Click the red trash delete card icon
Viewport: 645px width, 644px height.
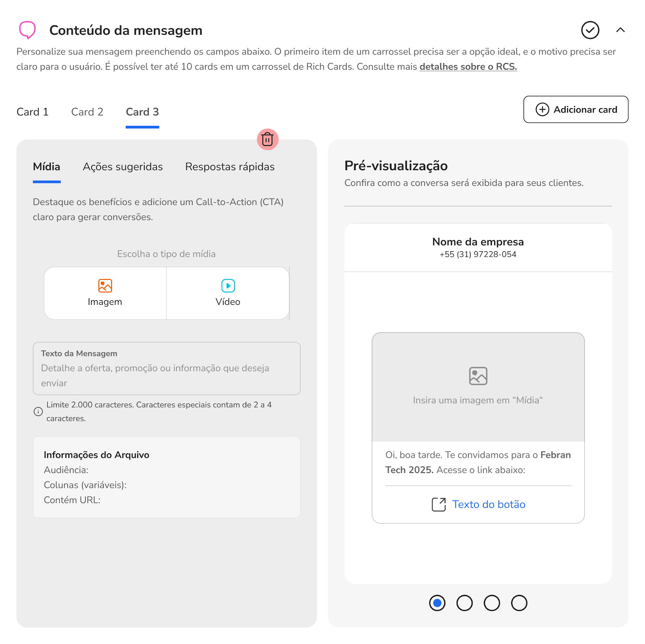(267, 140)
